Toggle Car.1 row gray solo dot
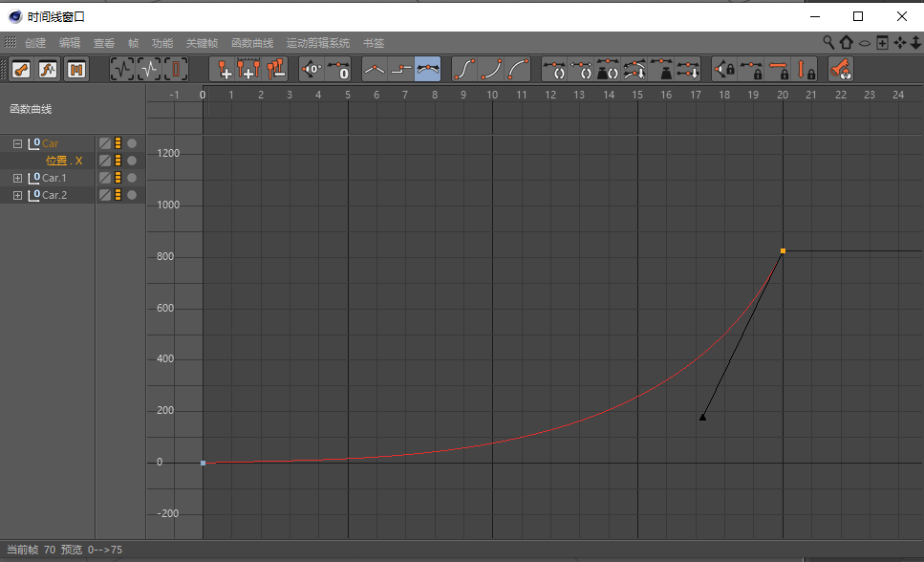 (x=132, y=178)
